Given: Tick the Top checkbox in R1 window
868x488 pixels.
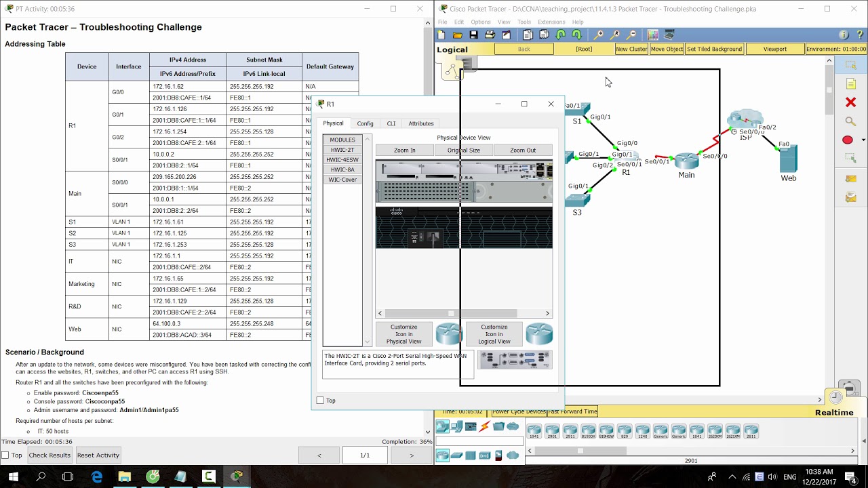Looking at the screenshot, I should [320, 401].
